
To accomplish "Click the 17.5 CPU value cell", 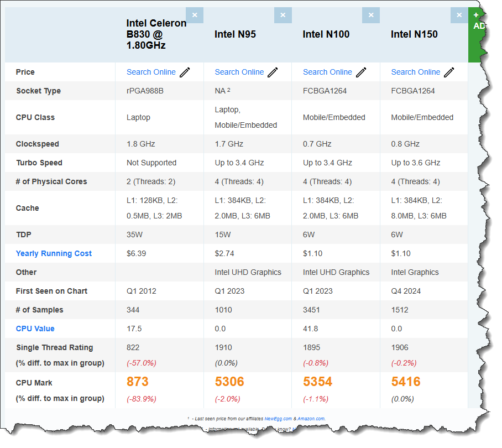I will 134,329.
